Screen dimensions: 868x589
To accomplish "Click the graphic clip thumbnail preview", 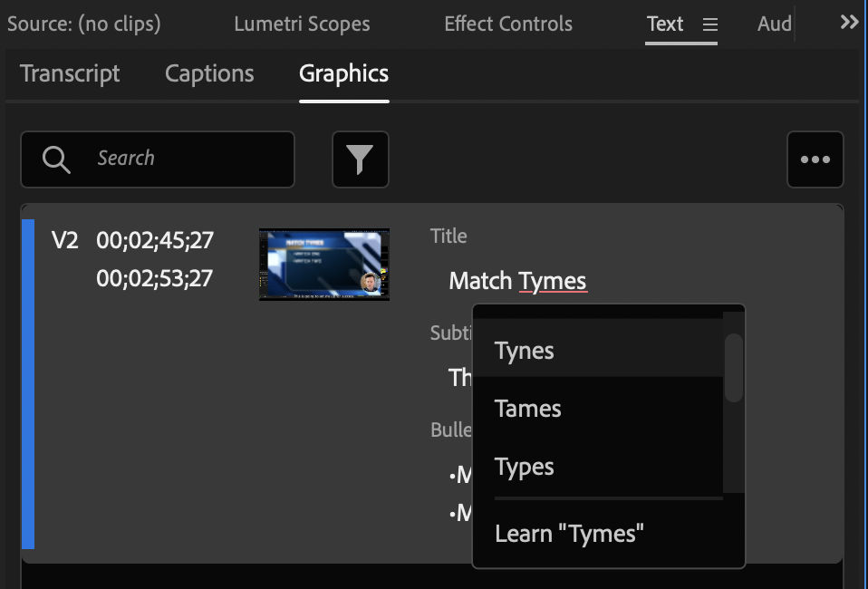I will 323,265.
